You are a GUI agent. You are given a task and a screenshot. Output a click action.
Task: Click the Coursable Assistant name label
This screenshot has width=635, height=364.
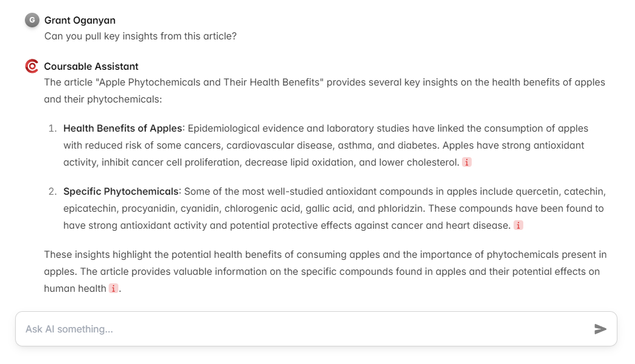(91, 66)
